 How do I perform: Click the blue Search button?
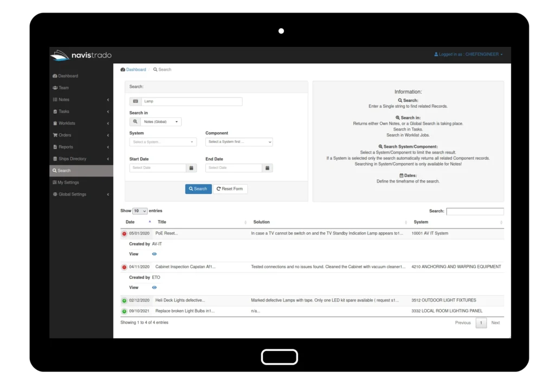(198, 189)
